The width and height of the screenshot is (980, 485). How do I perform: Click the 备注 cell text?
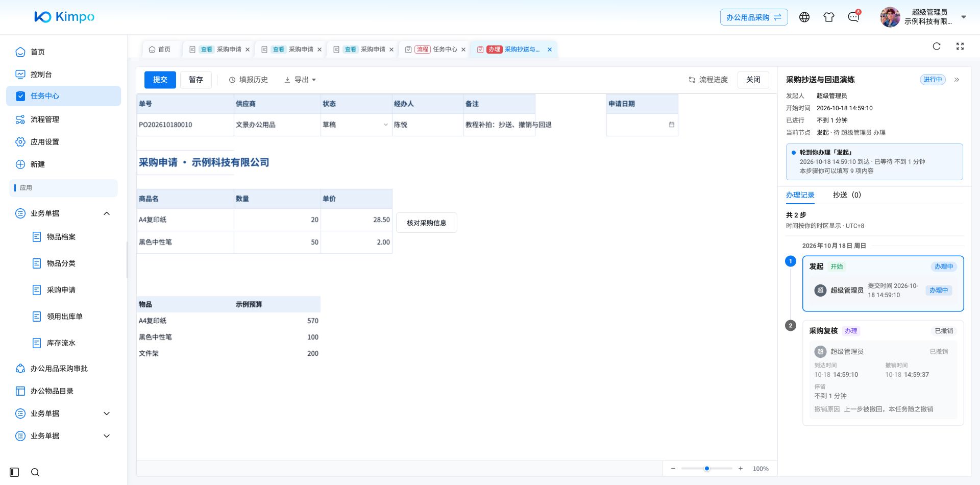[x=508, y=125]
